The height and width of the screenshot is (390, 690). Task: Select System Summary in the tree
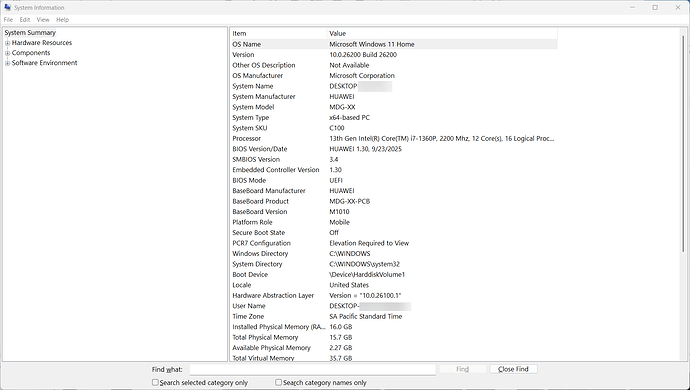(x=30, y=33)
